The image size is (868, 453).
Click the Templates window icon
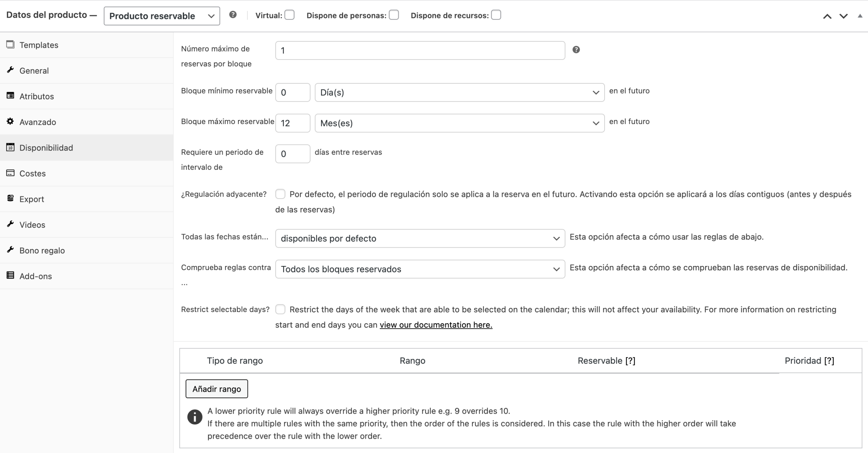pos(11,44)
